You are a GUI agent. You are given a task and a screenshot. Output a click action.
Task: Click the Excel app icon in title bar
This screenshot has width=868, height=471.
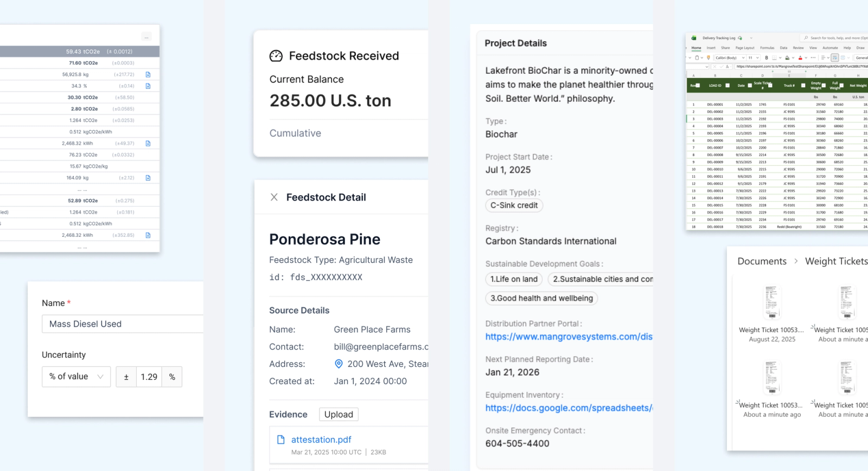coord(694,38)
